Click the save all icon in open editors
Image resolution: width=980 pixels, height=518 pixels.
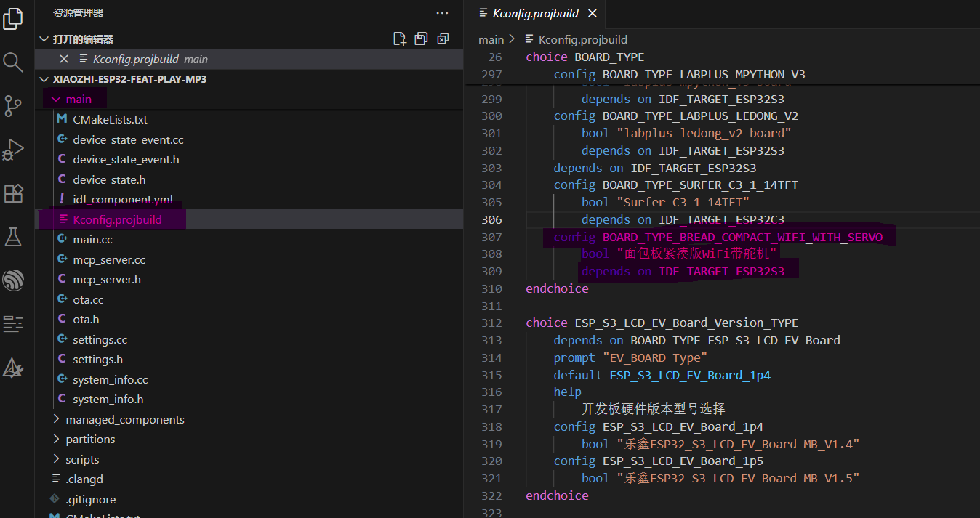tap(421, 39)
